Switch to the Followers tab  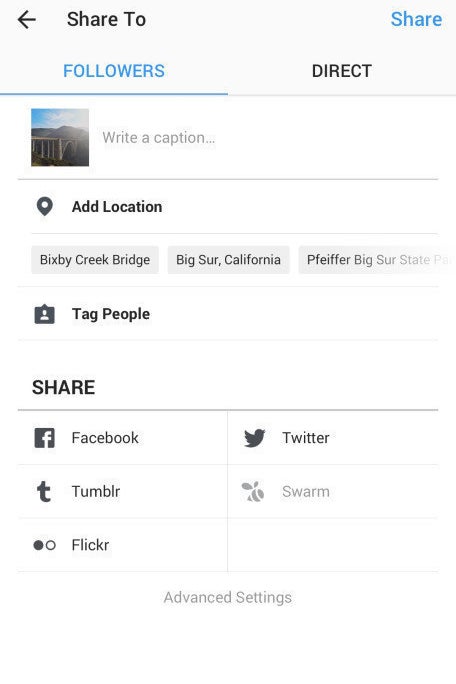(114, 71)
